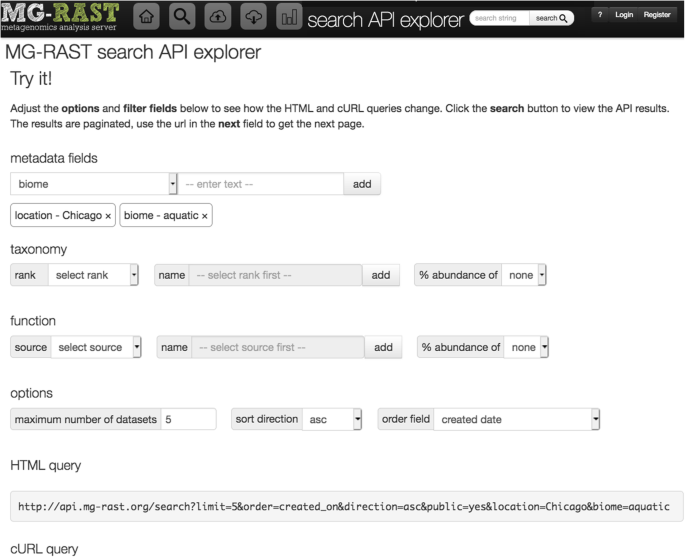Click the 'metadata fields' section label
Screen dimensions: 685x560
click(x=54, y=158)
